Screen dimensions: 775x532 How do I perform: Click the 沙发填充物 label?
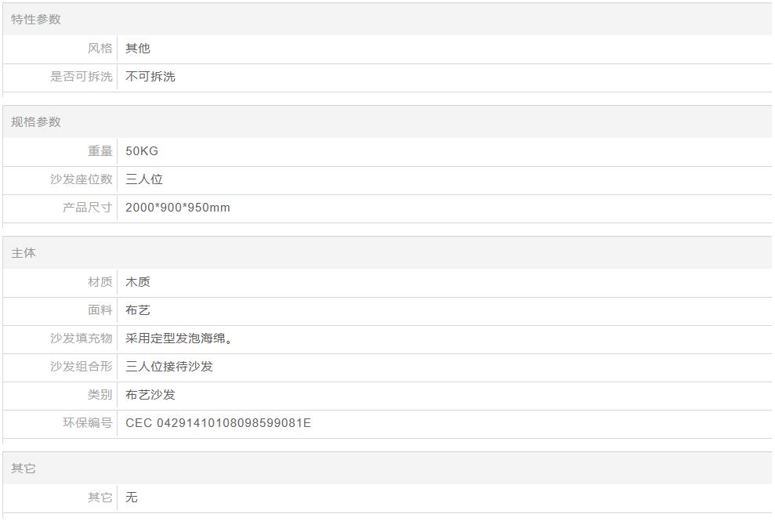coord(81,338)
